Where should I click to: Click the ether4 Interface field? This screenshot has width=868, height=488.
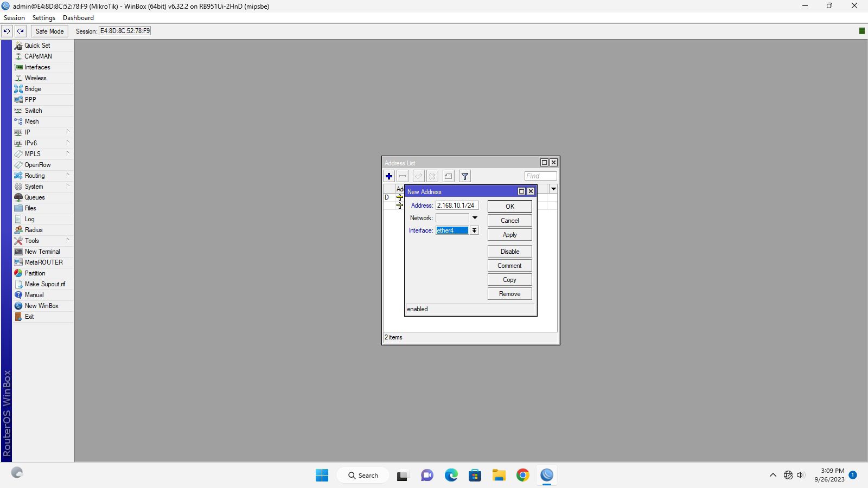click(x=452, y=230)
